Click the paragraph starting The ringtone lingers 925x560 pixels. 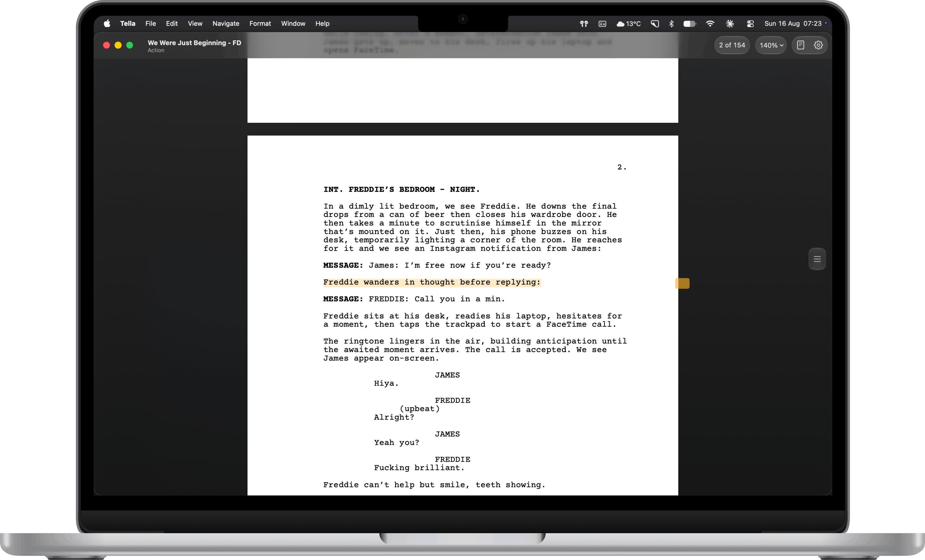point(475,350)
